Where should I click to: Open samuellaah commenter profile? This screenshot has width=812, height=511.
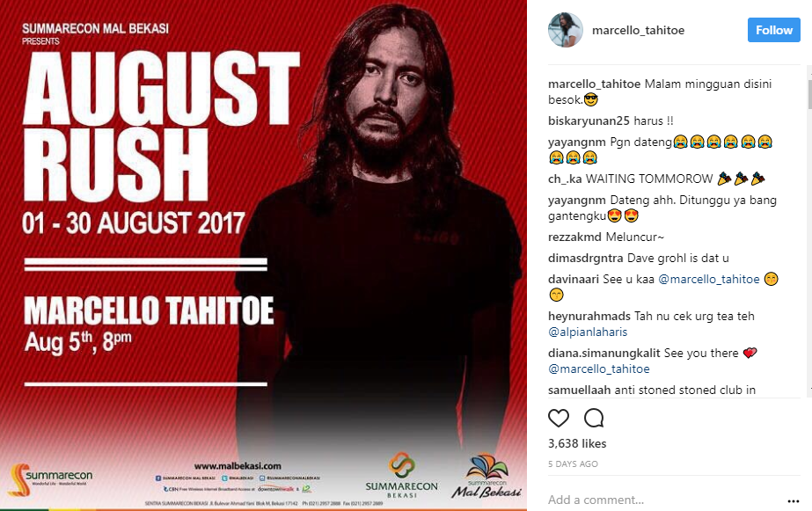pos(579,390)
